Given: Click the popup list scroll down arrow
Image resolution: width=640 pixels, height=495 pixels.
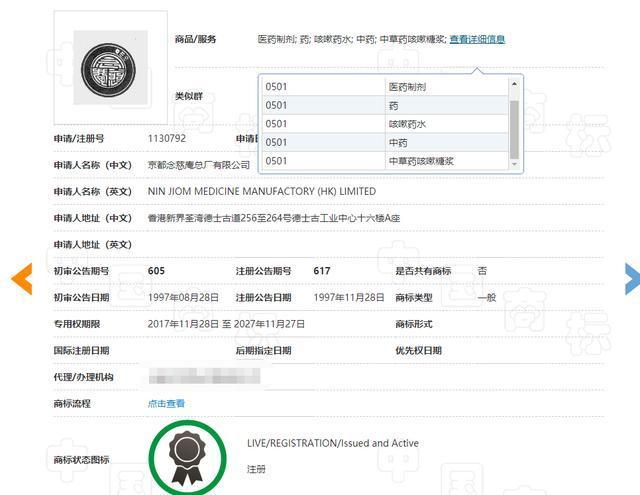Looking at the screenshot, I should click(x=514, y=164).
